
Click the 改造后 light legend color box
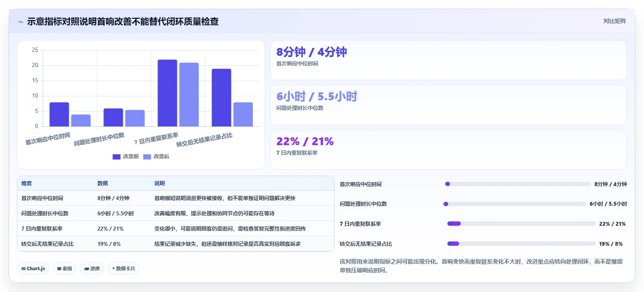[147, 157]
